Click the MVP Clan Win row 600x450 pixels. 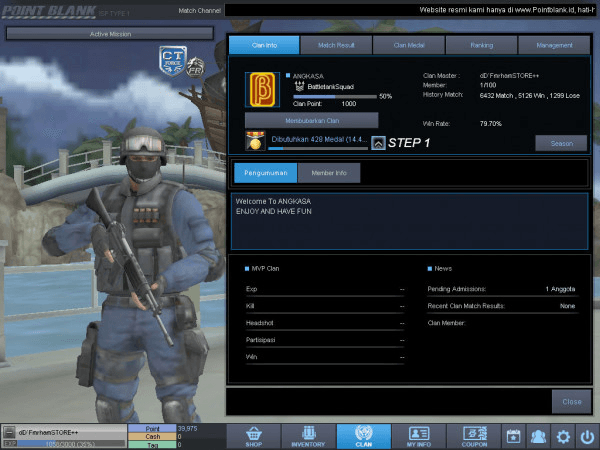(x=325, y=357)
